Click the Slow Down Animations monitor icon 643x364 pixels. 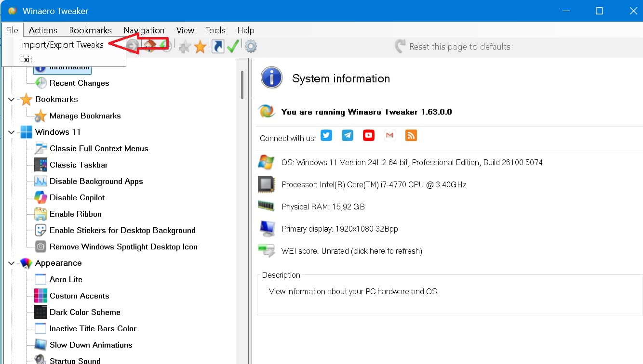point(40,345)
